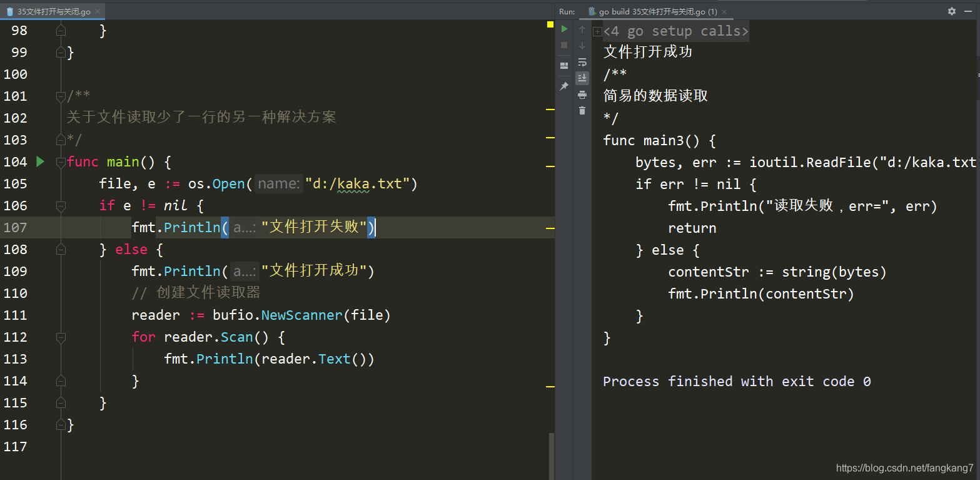980x480 pixels.
Task: Toggle soft-wrap in console output
Action: pyautogui.click(x=582, y=62)
